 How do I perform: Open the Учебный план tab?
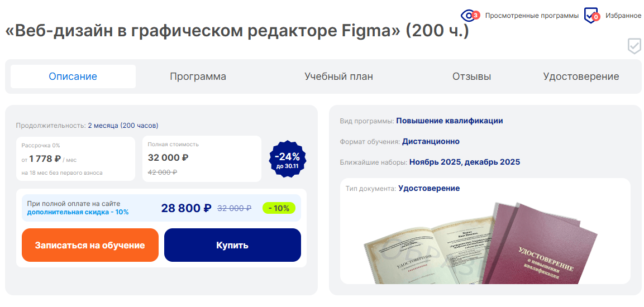[338, 76]
